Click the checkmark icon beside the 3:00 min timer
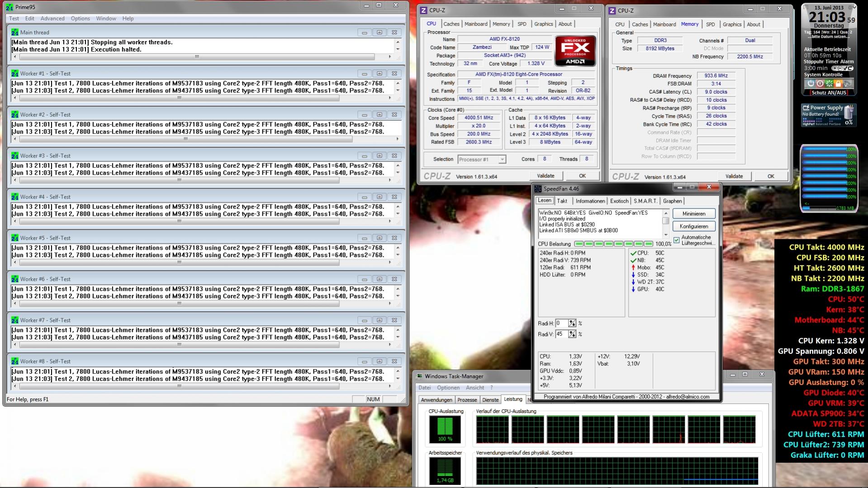This screenshot has width=868, height=488. [x=845, y=68]
